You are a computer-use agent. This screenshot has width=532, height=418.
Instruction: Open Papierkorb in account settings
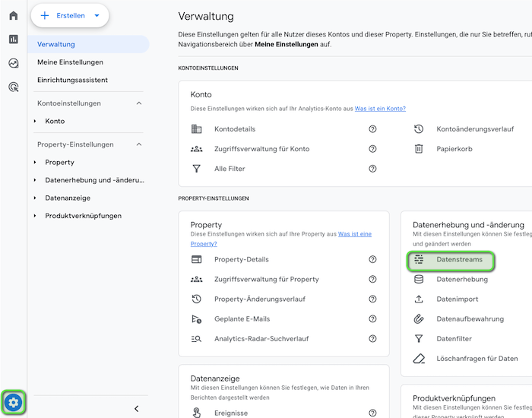454,149
